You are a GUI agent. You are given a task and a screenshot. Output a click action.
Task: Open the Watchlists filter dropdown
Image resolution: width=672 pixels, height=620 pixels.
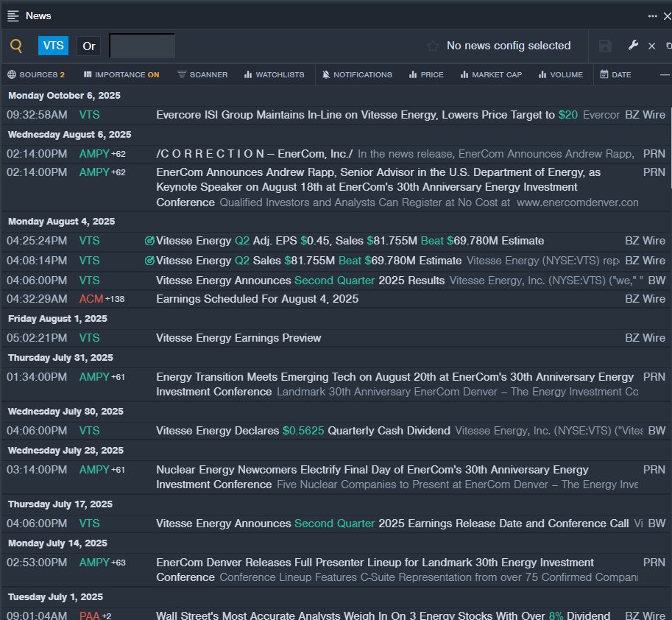click(274, 74)
